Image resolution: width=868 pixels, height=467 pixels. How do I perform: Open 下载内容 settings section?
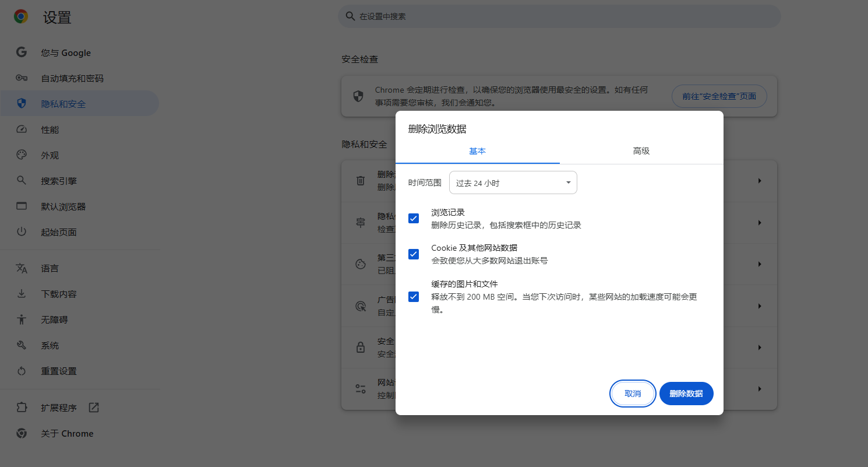click(79, 294)
